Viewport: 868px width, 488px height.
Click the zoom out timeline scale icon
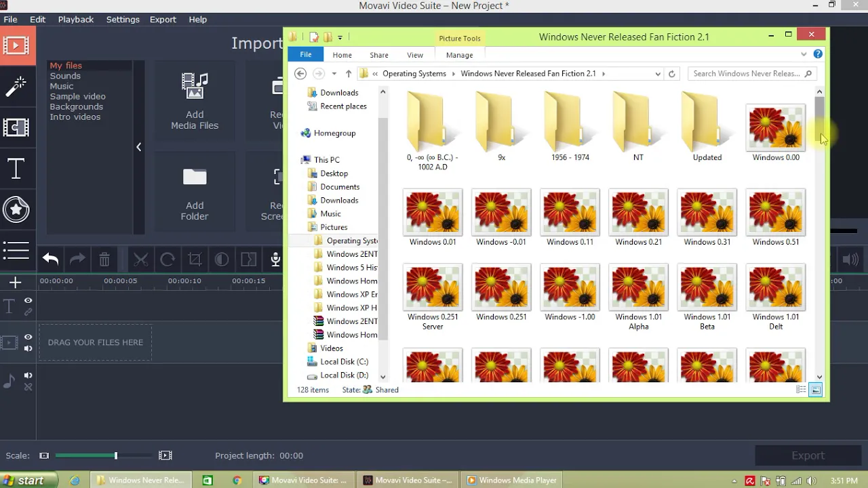pyautogui.click(x=44, y=455)
